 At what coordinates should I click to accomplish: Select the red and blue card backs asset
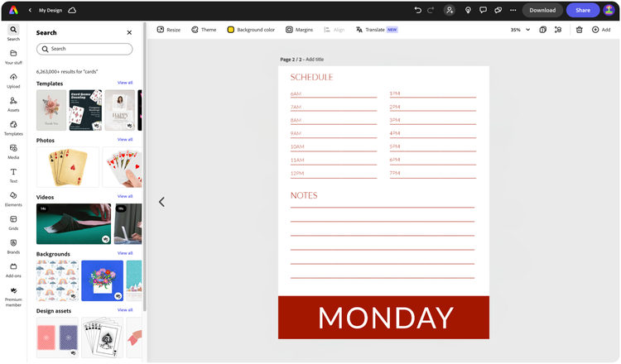(x=57, y=338)
